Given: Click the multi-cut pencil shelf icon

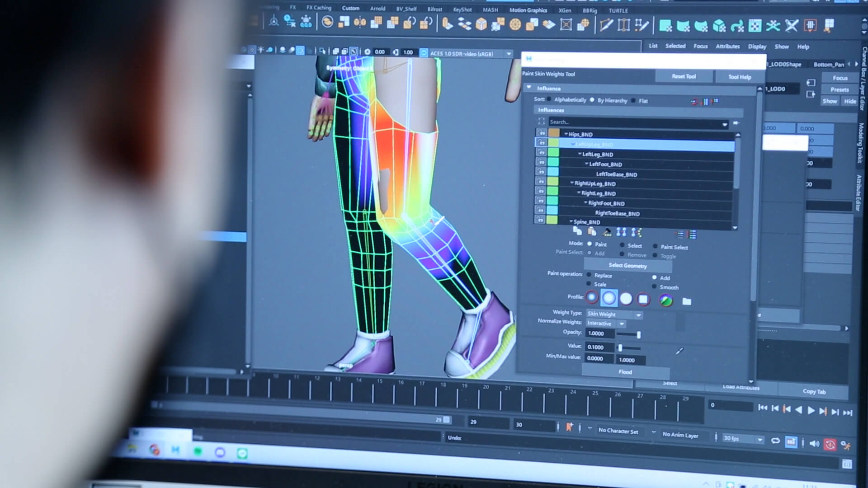Looking at the screenshot, I should pos(606,25).
